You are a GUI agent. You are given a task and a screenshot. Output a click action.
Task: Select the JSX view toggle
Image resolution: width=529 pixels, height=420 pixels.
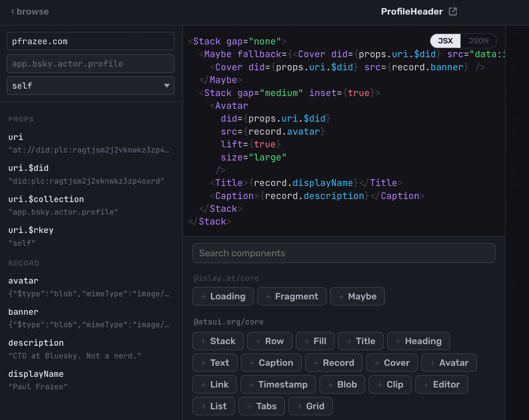tap(445, 41)
